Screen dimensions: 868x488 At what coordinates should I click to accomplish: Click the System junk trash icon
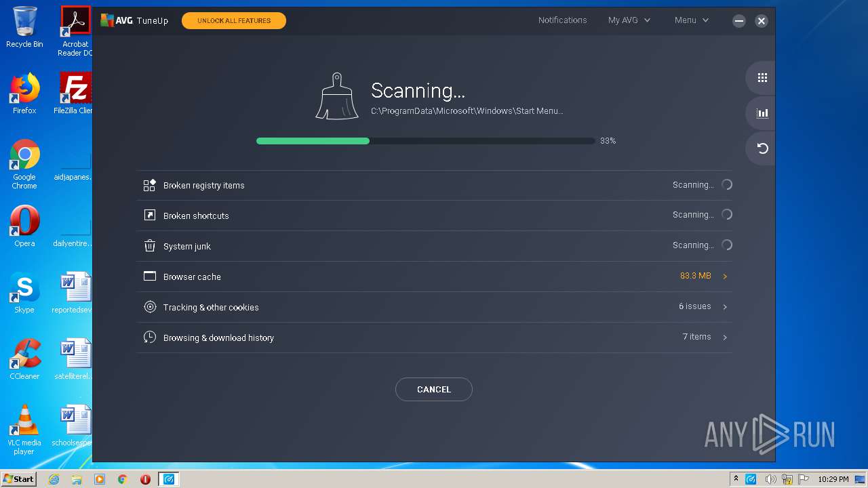150,246
